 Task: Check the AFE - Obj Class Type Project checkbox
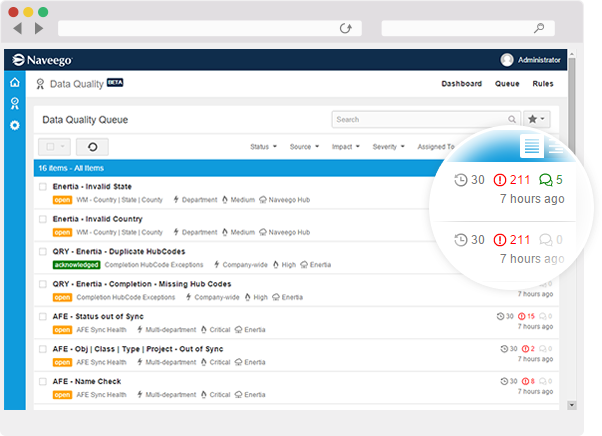43,349
